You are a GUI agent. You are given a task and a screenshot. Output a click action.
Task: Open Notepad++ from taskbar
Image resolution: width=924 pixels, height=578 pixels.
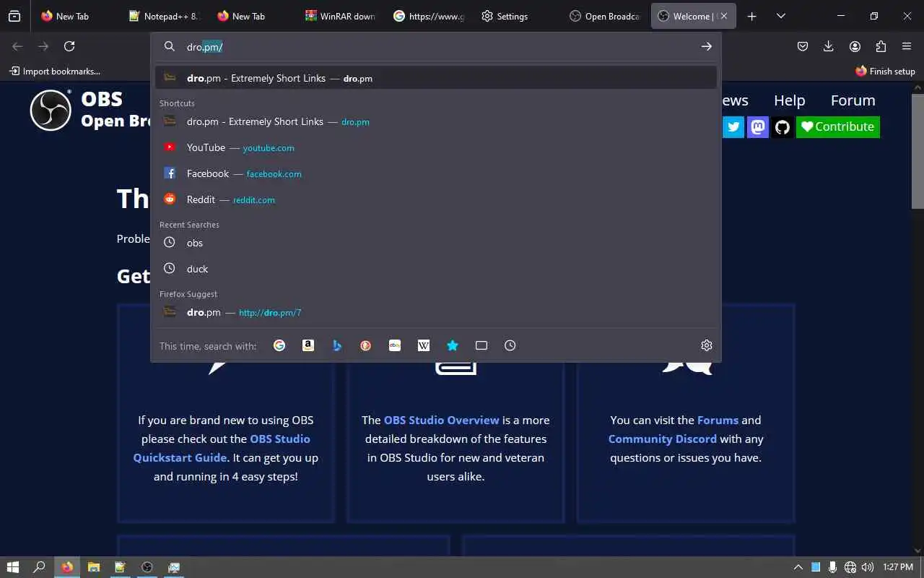(120, 567)
